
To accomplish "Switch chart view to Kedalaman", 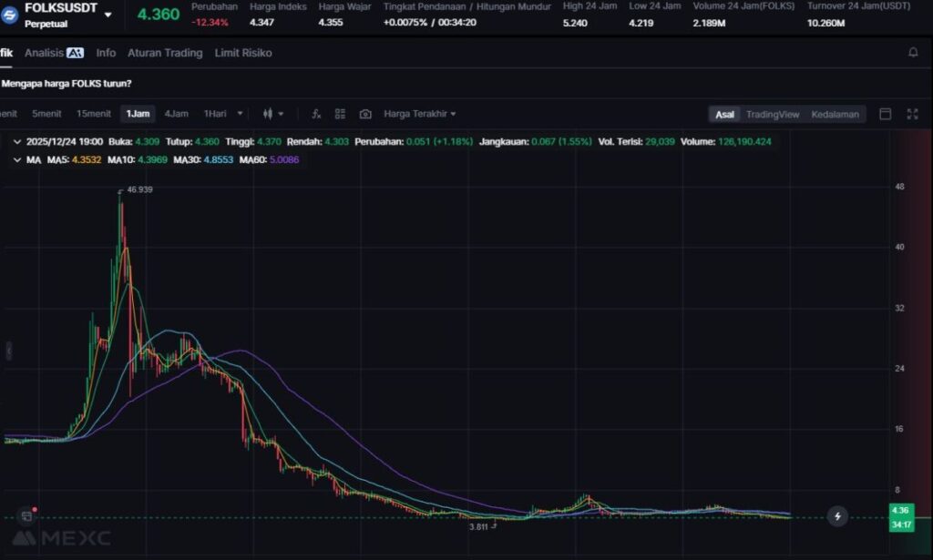I will tap(835, 114).
